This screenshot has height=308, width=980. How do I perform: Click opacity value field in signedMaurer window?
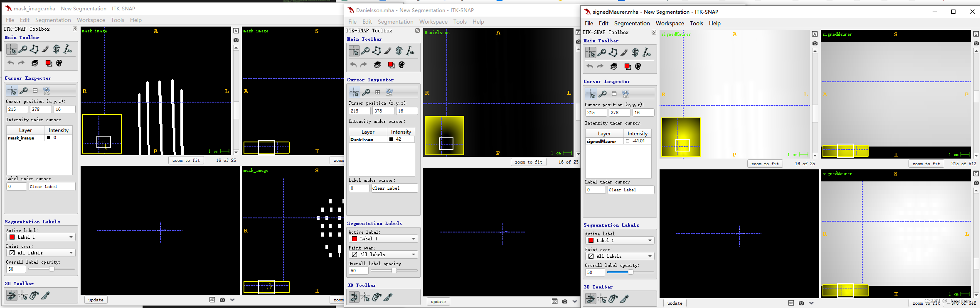[595, 272]
